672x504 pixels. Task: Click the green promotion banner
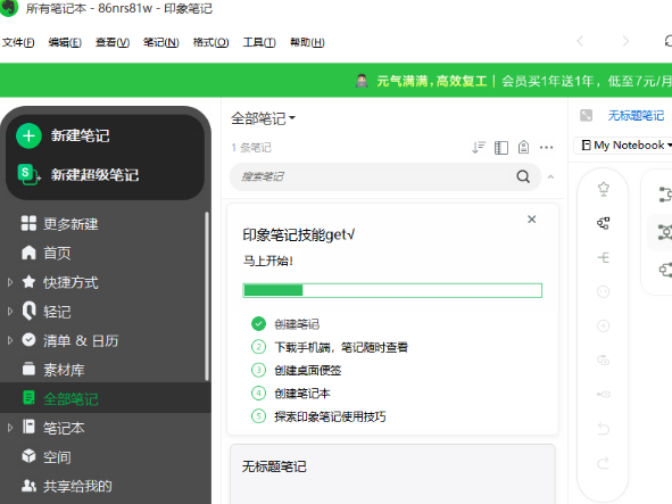coord(336,80)
